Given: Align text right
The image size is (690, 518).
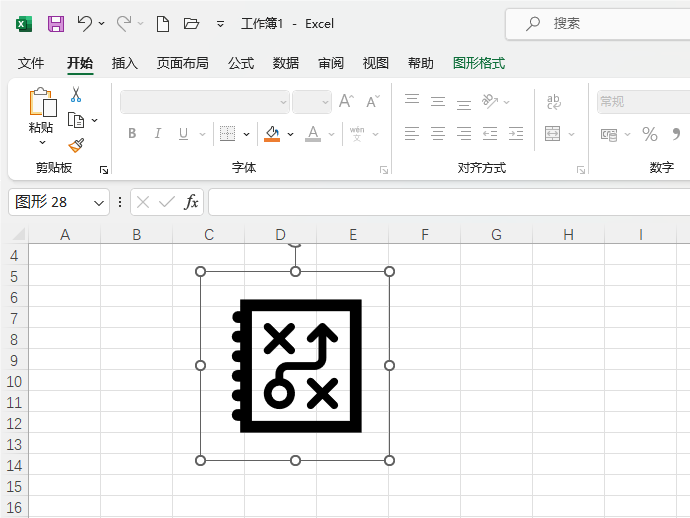Looking at the screenshot, I should click(x=464, y=133).
